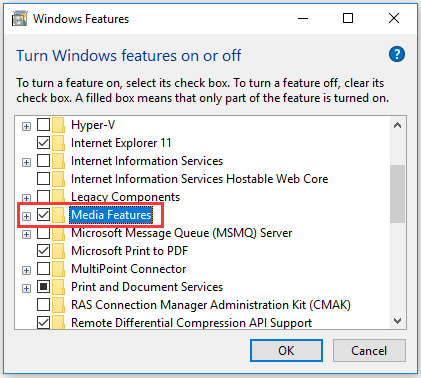Screen dimensions: 421x378
Task: Expand the Media Features tree node
Action: 26,216
